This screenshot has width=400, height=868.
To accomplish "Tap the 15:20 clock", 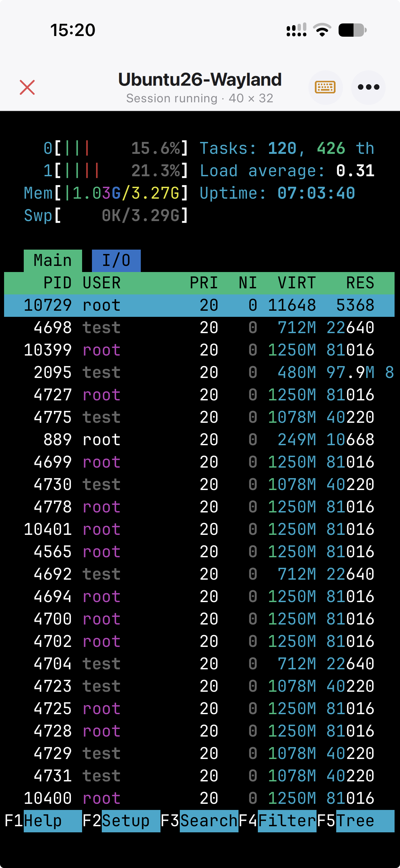I will point(73,30).
